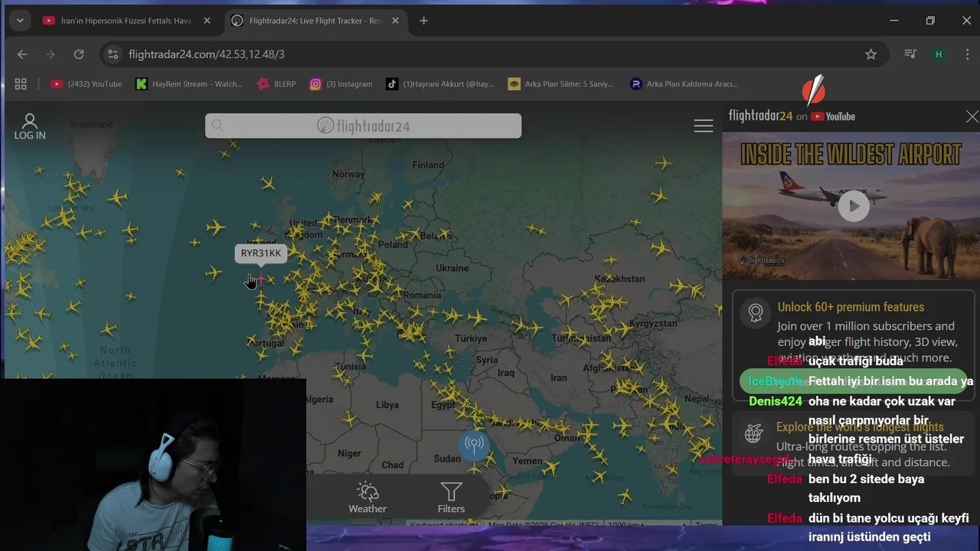
Task: Open the apps grid in bookmarks bar
Action: tap(21, 84)
